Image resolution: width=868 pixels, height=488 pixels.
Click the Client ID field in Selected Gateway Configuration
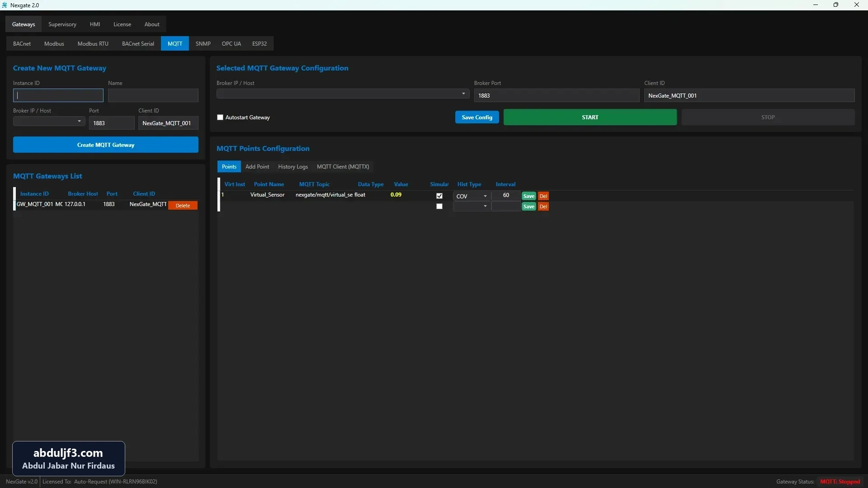tap(750, 95)
